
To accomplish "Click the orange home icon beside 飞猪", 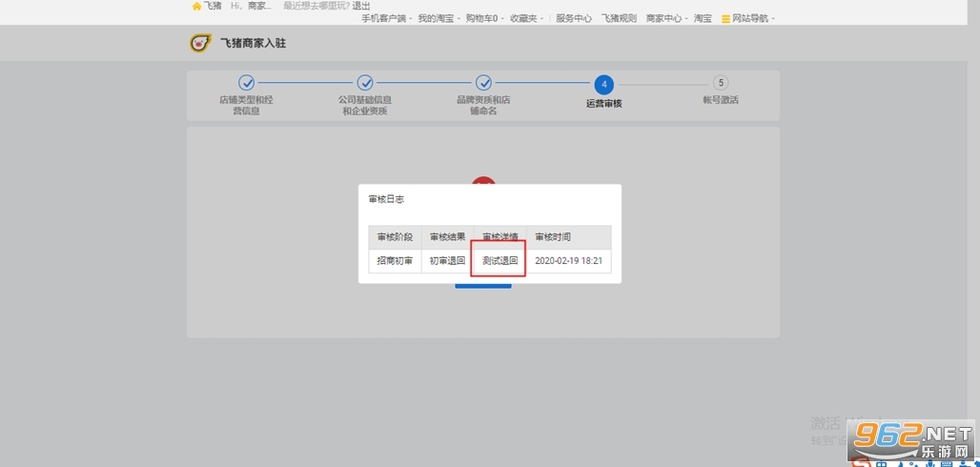I will [196, 6].
